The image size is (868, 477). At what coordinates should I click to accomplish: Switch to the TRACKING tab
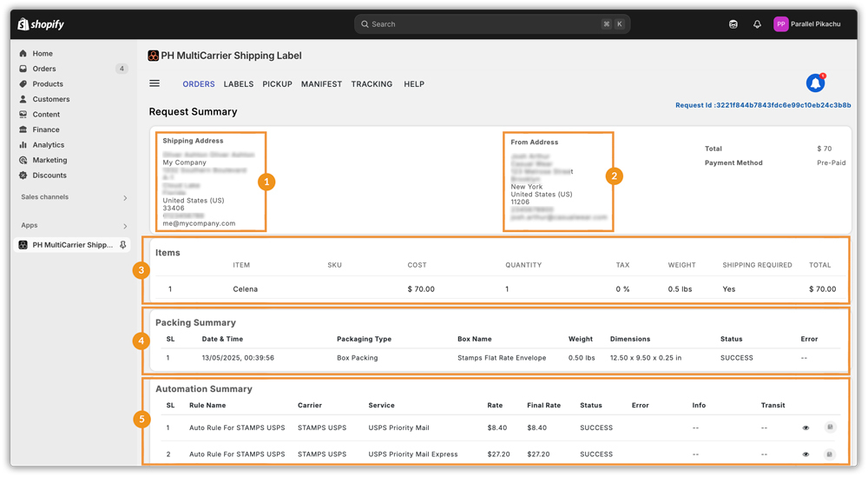[x=372, y=84]
